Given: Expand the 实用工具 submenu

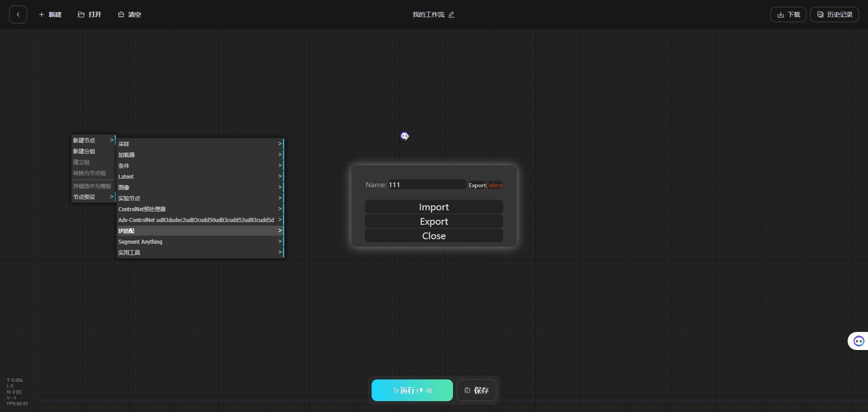Looking at the screenshot, I should pyautogui.click(x=200, y=252).
